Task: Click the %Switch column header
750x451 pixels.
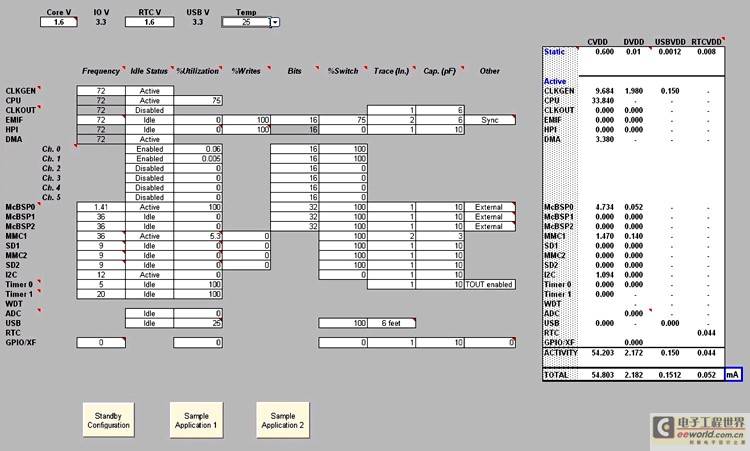Action: pyautogui.click(x=343, y=71)
